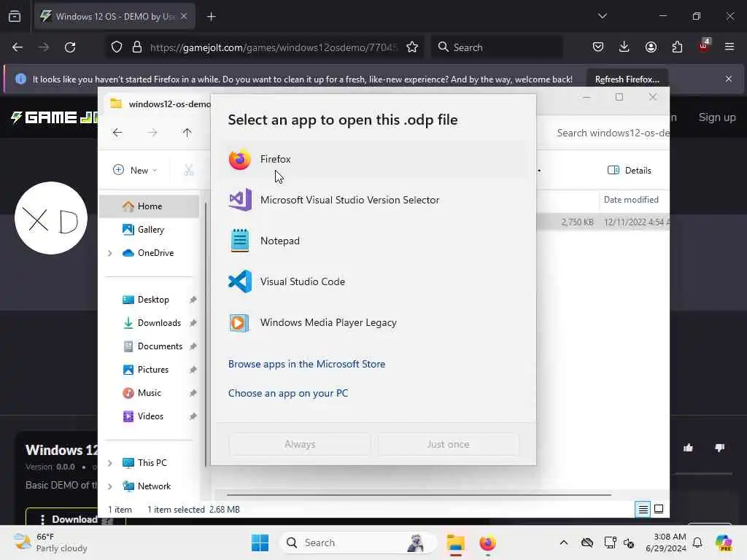Image resolution: width=747 pixels, height=560 pixels.
Task: Click the thumbs down icon on Game Jolt
Action: (719, 448)
